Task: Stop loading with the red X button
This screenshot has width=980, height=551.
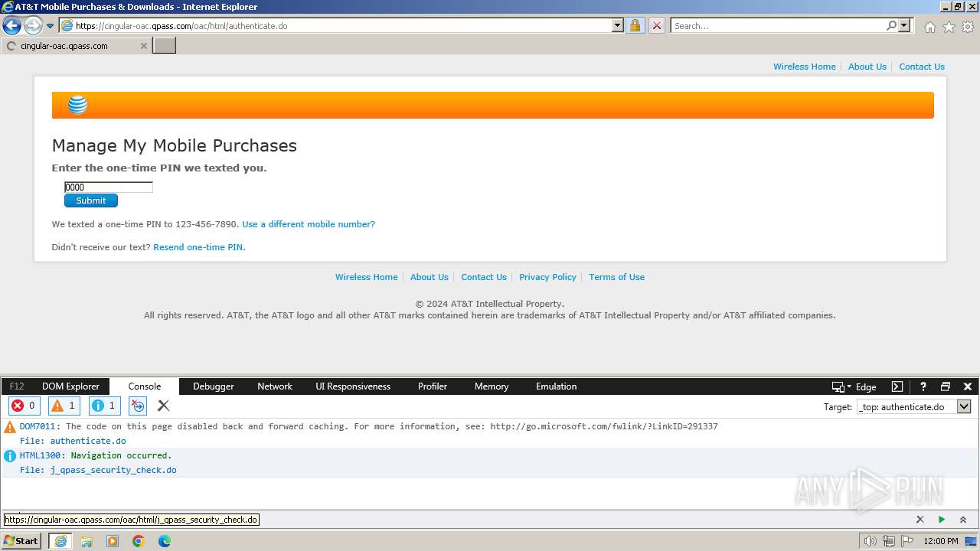Action: click(657, 25)
